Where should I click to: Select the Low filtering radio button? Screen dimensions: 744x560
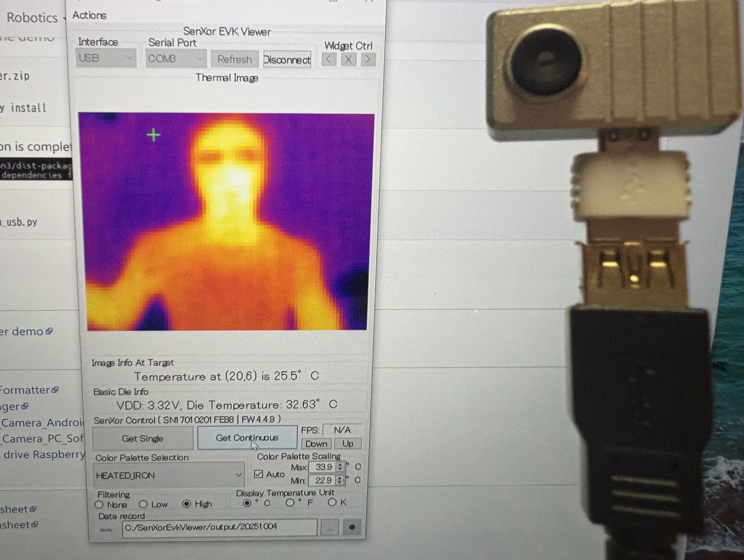coord(143,504)
